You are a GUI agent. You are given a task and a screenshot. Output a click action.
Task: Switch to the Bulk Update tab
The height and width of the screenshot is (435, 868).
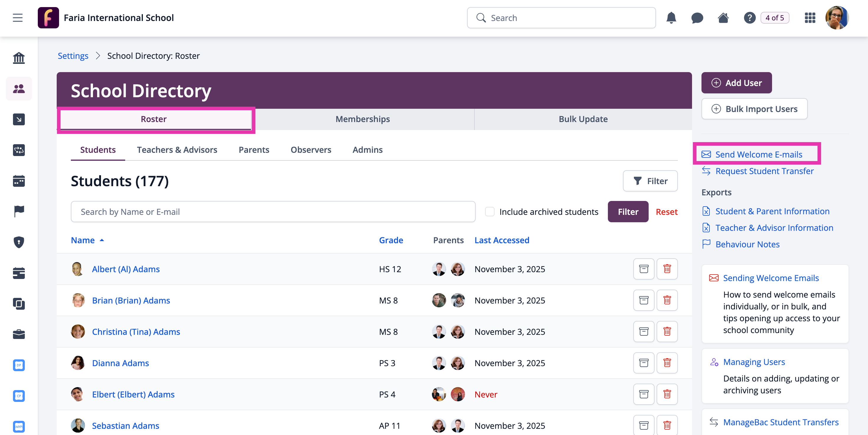pos(583,119)
